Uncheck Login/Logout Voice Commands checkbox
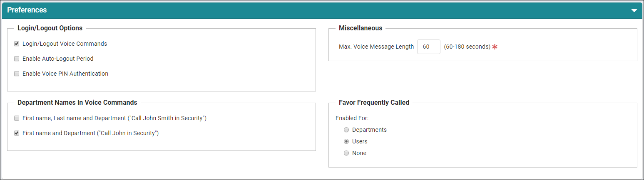The width and height of the screenshot is (644, 180). [17, 44]
